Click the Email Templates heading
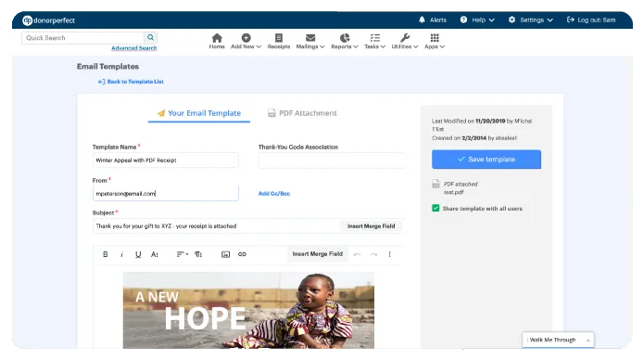644x360 pixels. point(107,66)
